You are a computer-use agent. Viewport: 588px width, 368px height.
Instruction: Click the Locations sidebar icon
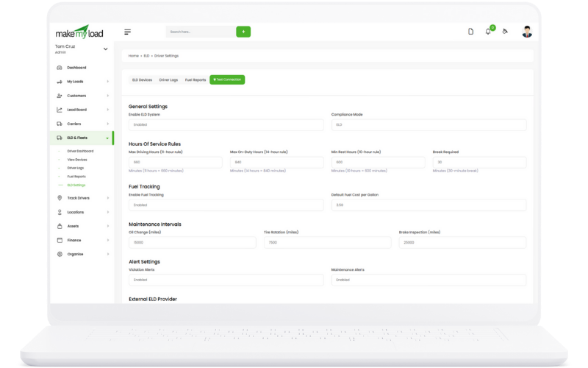[x=60, y=212]
